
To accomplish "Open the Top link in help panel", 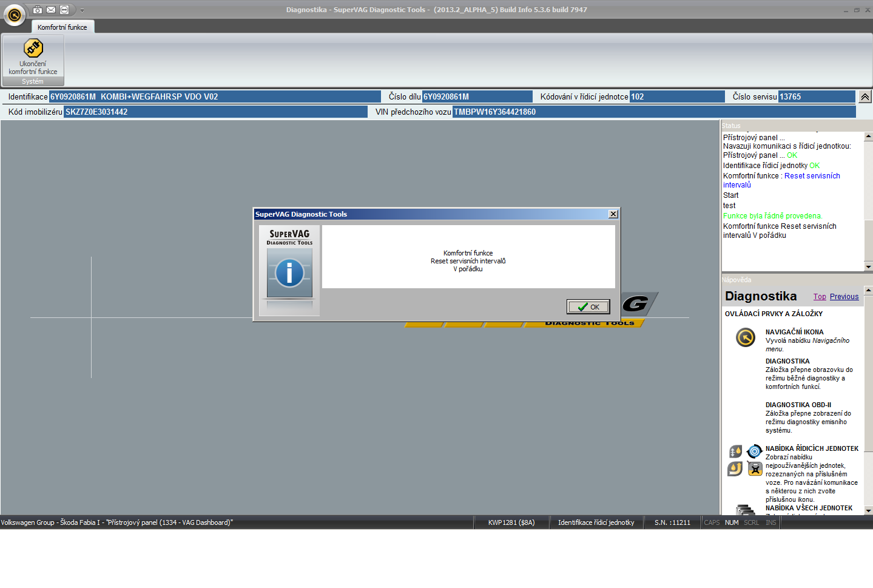I will pos(820,297).
